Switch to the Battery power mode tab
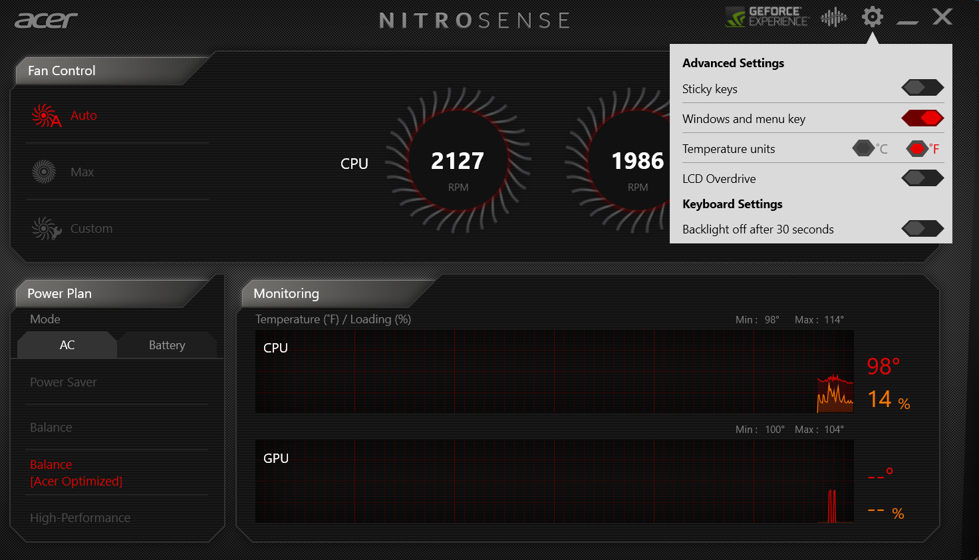Image resolution: width=979 pixels, height=560 pixels. point(167,345)
